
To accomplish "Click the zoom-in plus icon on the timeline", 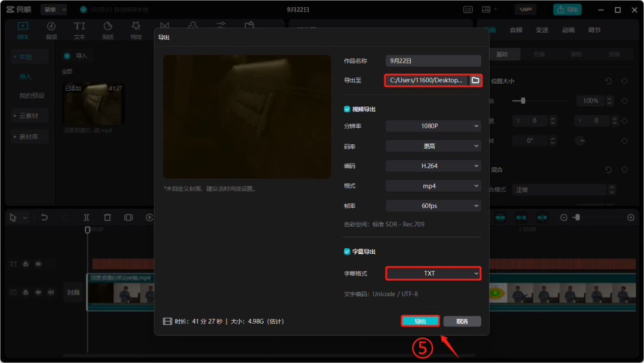I will (631, 217).
